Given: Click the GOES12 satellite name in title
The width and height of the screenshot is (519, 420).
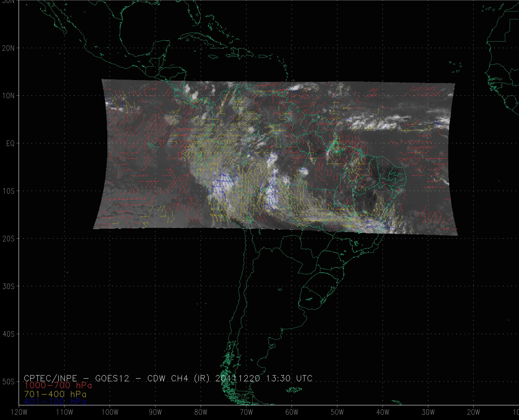Looking at the screenshot, I should (112, 378).
